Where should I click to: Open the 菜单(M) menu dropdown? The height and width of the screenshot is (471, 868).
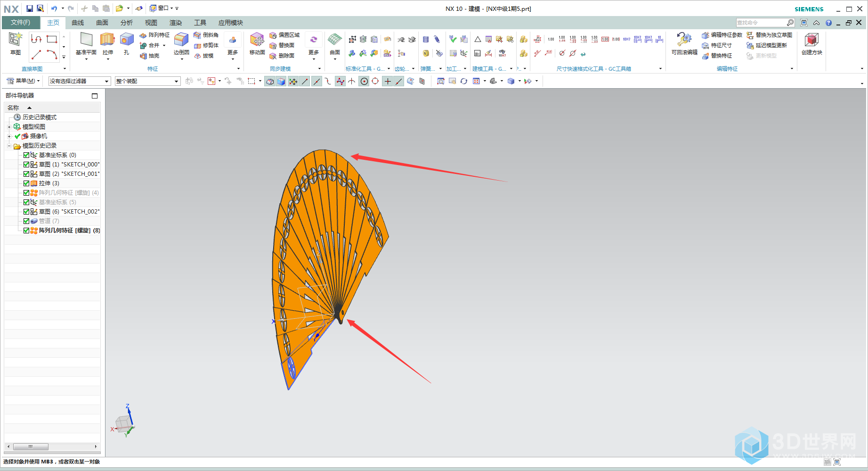point(23,81)
